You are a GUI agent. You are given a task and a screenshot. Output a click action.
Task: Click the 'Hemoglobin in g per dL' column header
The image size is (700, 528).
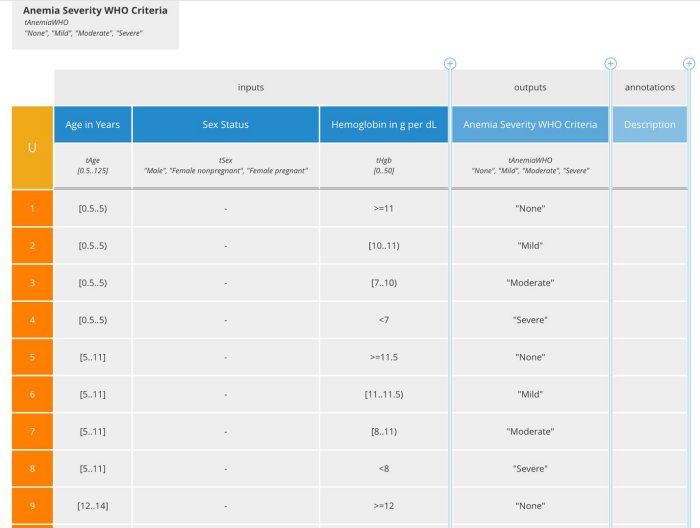pyautogui.click(x=384, y=125)
